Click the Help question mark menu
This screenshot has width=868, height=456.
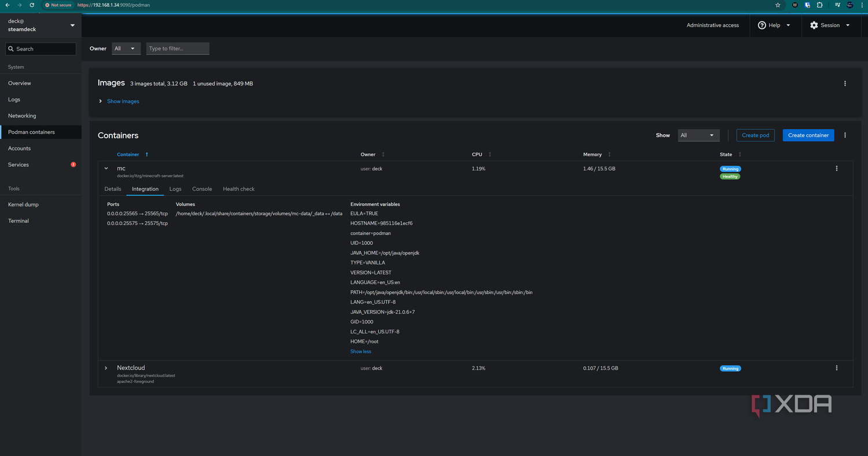(774, 25)
